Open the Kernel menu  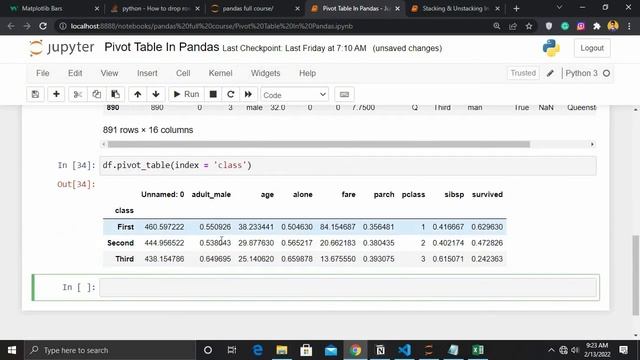coord(220,73)
